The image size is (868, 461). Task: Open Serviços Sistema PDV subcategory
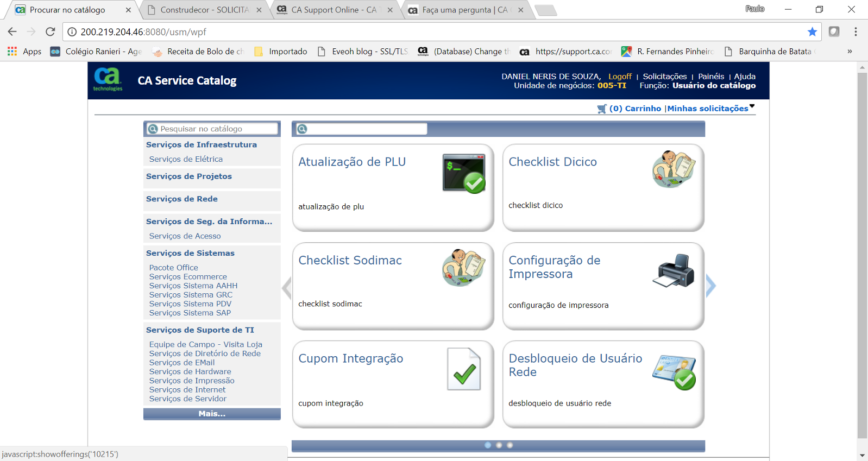click(x=190, y=304)
